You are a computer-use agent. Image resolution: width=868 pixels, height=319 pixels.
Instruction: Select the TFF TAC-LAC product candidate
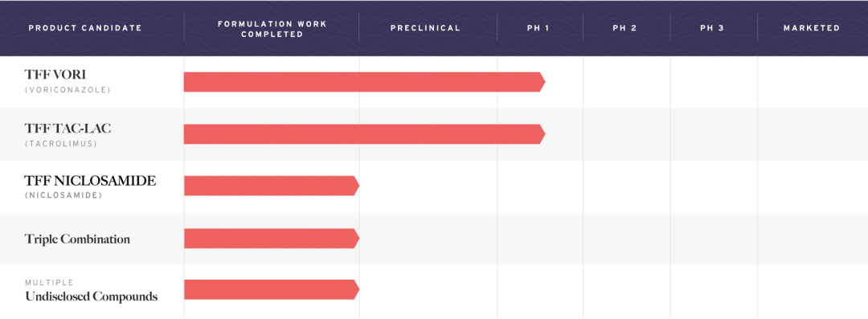68,129
